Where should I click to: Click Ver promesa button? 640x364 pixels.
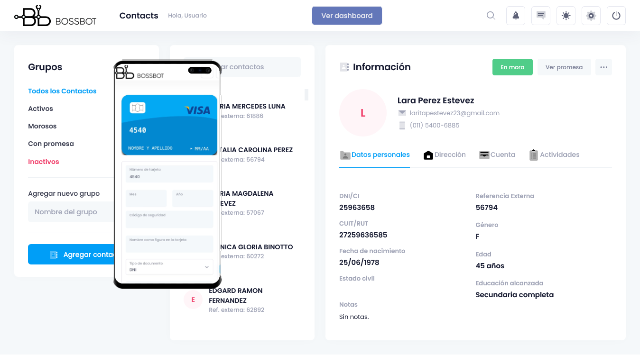(564, 67)
